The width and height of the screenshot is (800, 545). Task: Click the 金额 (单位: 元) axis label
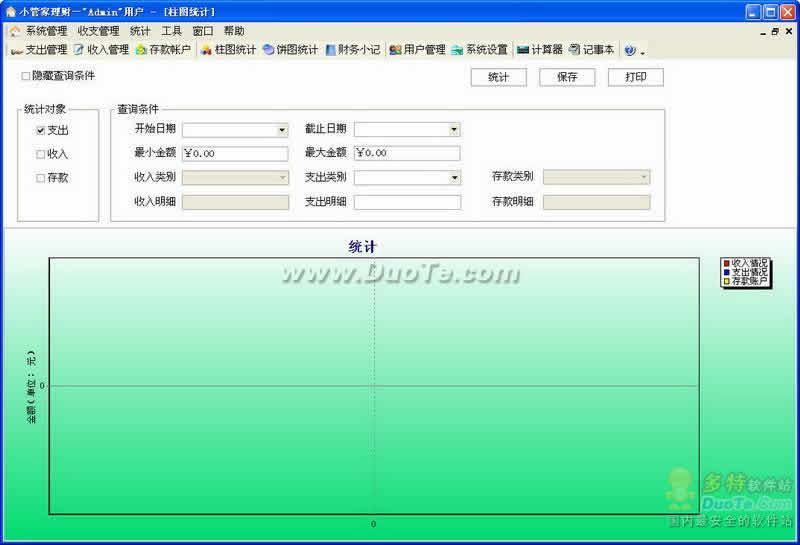tap(31, 386)
